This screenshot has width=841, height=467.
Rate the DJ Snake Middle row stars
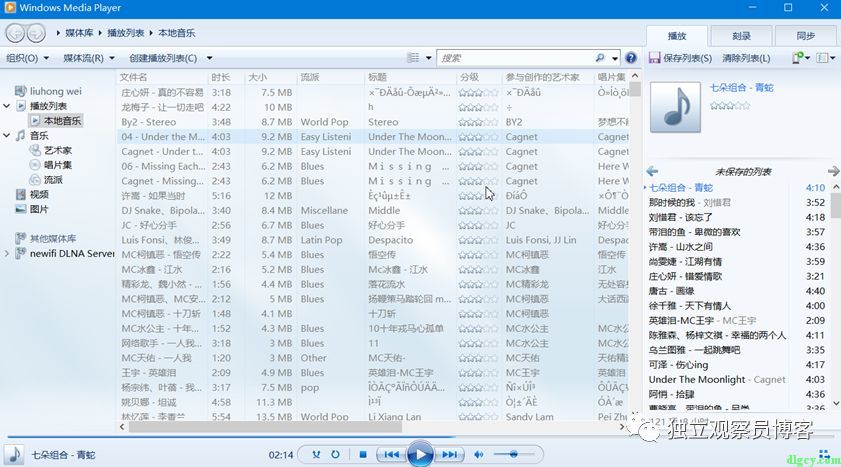click(x=478, y=211)
